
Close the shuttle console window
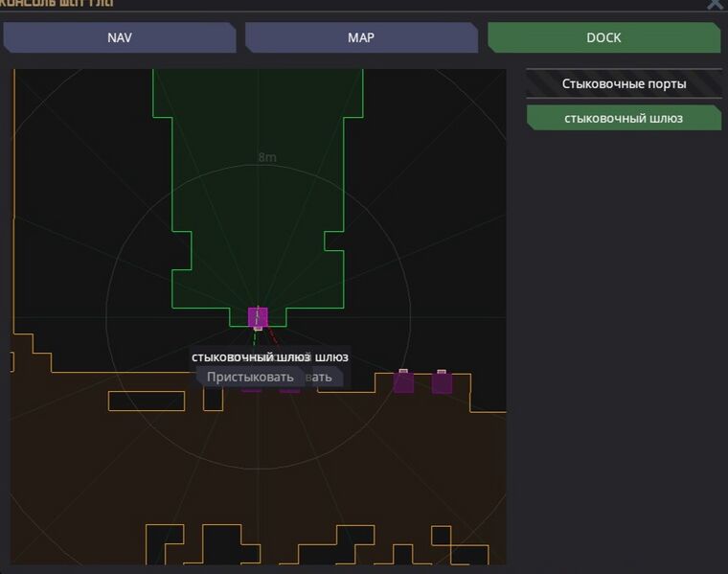click(715, 4)
